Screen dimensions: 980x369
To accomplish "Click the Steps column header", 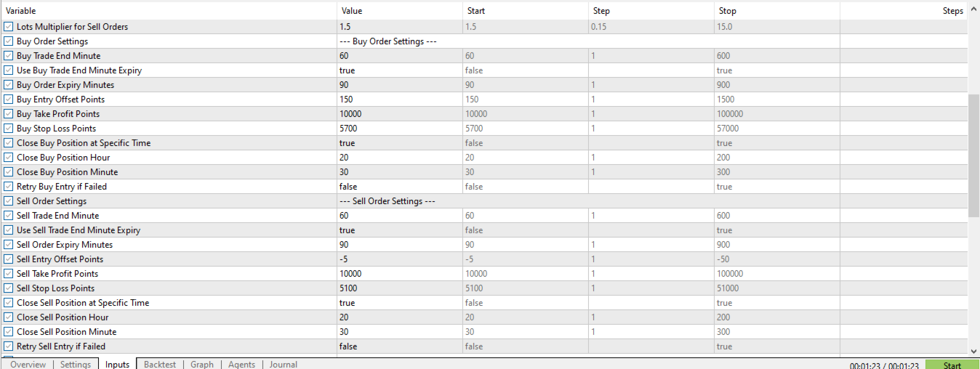I will pos(952,11).
